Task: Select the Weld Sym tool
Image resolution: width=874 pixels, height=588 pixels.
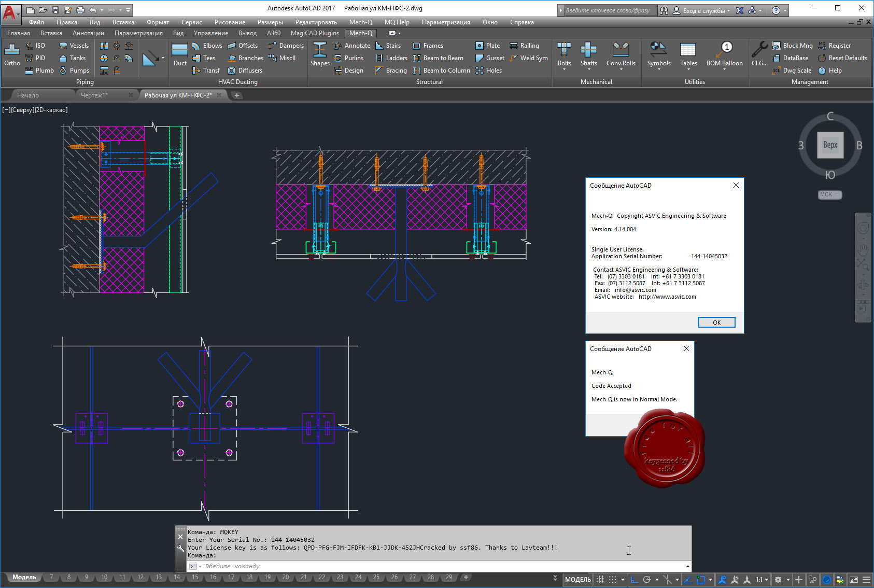Action: pos(529,58)
